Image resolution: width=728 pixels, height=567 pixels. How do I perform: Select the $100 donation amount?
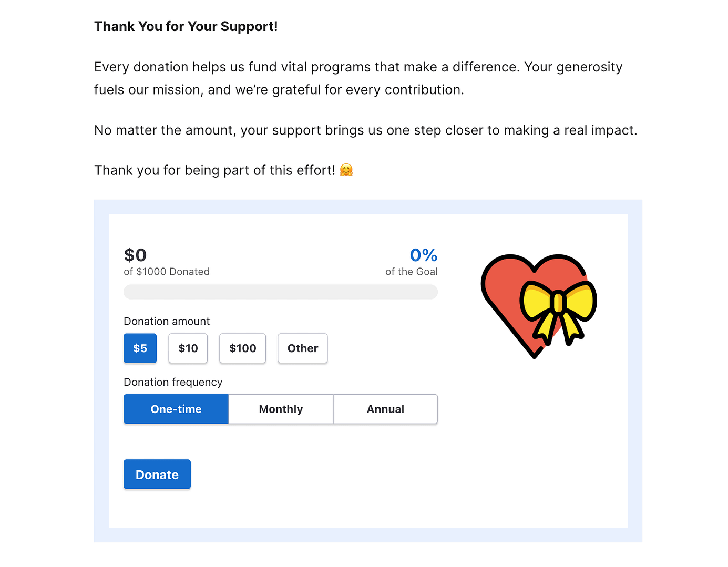(x=242, y=348)
